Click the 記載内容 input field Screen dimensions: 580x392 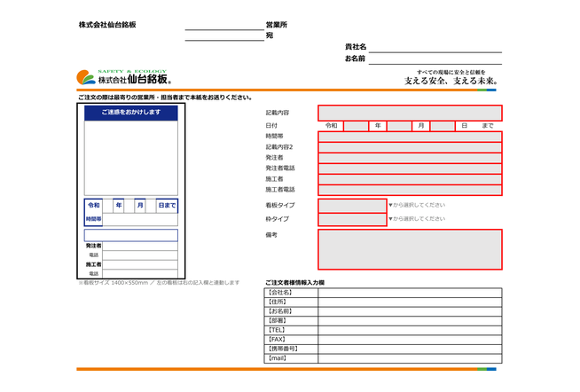(x=410, y=114)
